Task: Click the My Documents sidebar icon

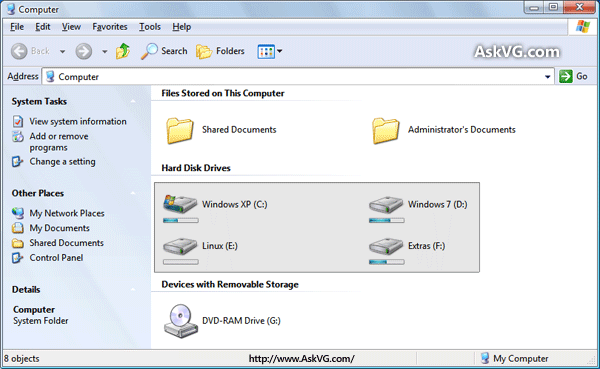Action: (17, 228)
